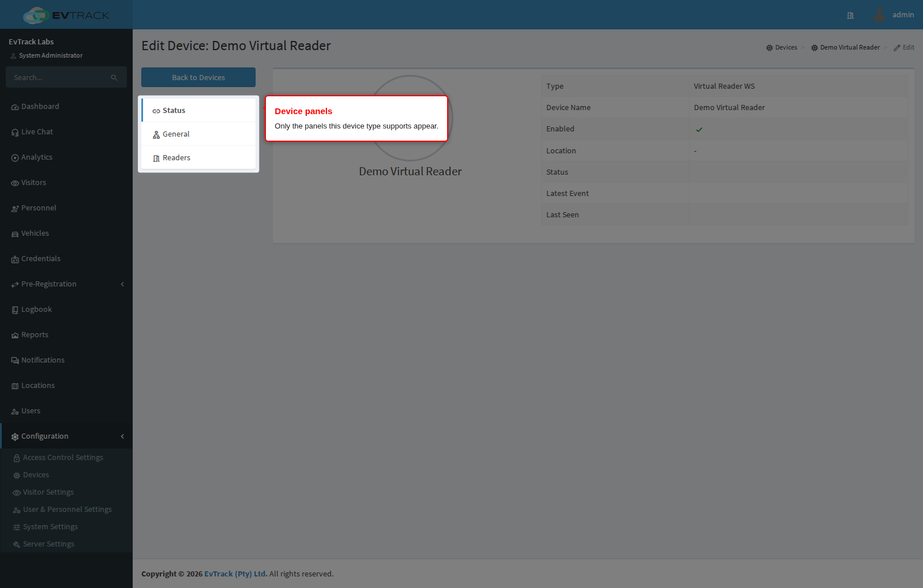The width and height of the screenshot is (923, 588).
Task: Click the EvTrack logo
Action: click(66, 15)
